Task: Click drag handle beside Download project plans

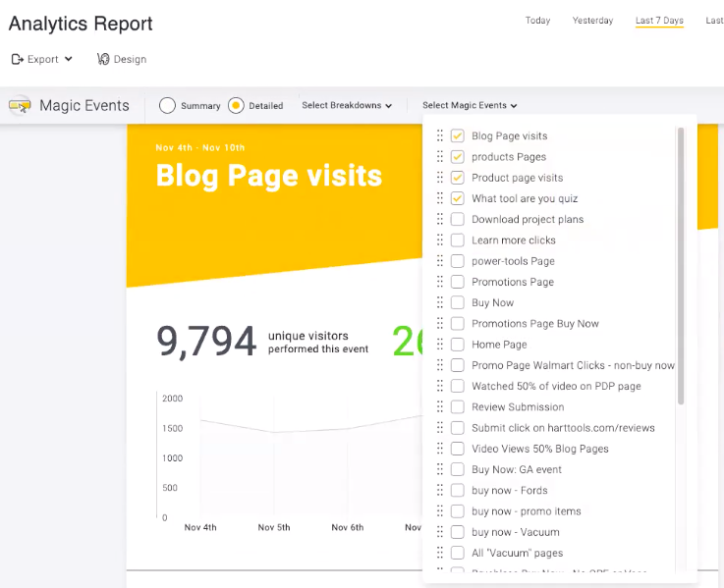Action: click(x=439, y=219)
